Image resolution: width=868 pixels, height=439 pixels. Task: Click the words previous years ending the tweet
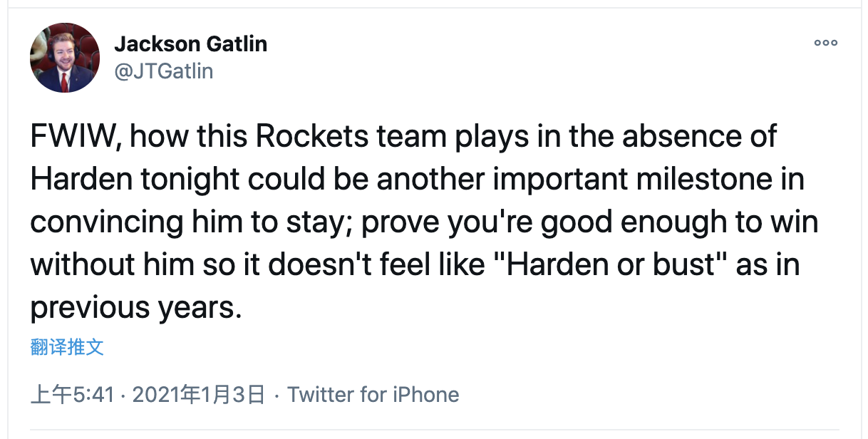click(x=133, y=307)
